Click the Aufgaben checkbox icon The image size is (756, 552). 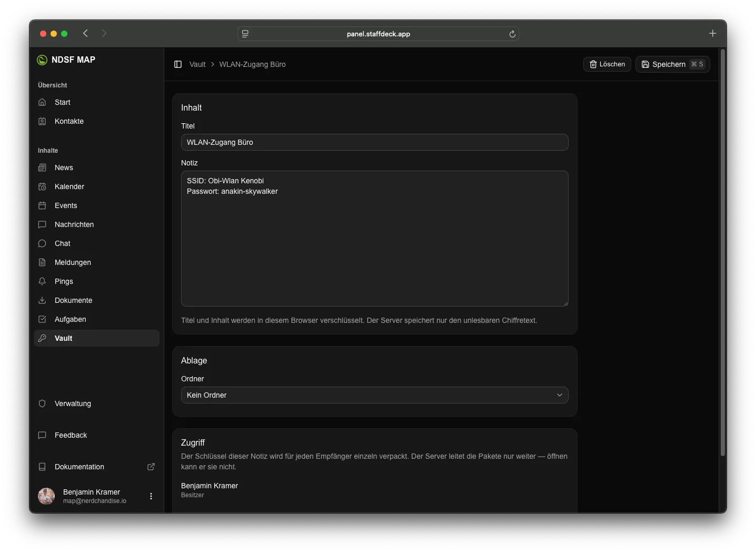pyautogui.click(x=42, y=319)
